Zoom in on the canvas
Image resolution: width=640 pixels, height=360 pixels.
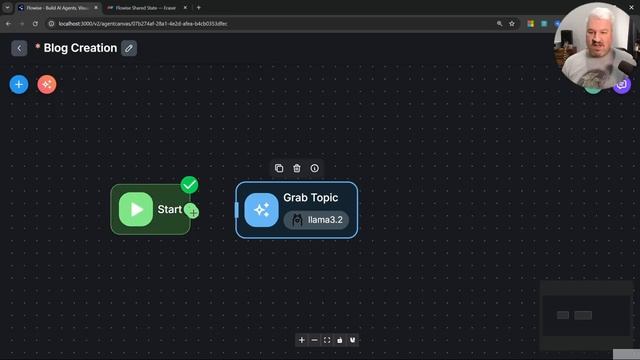(x=302, y=340)
